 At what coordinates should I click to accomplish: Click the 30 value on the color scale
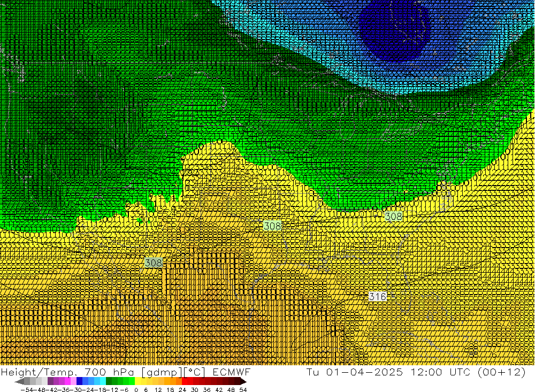(195, 390)
